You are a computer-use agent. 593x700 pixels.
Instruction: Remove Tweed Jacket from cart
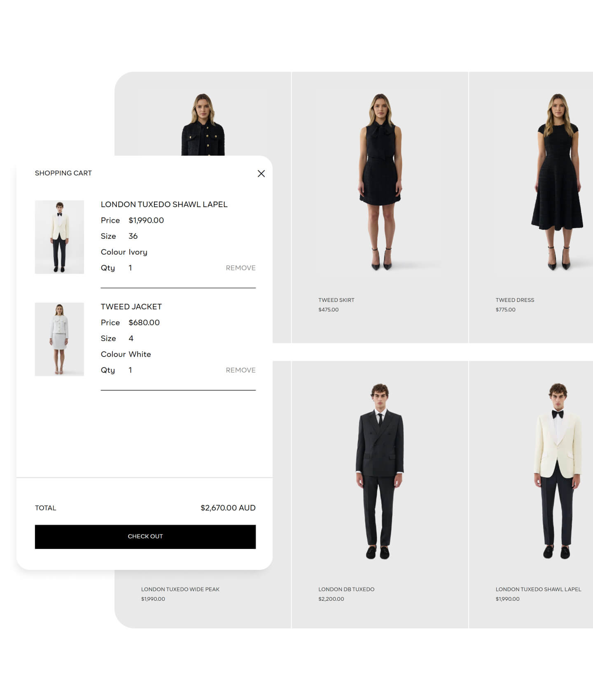pos(240,370)
